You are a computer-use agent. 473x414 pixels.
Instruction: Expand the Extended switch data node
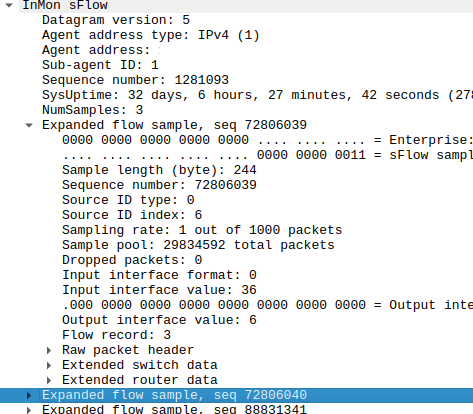pos(49,365)
